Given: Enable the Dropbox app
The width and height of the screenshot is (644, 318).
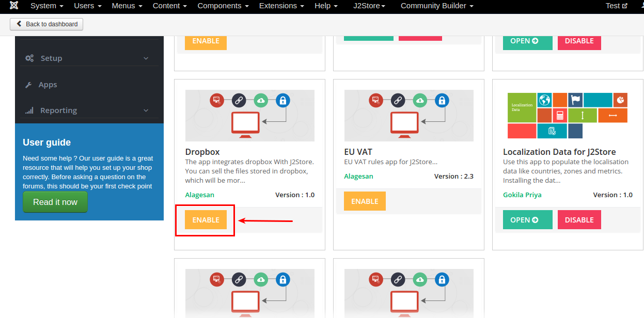Looking at the screenshot, I should pos(206,220).
